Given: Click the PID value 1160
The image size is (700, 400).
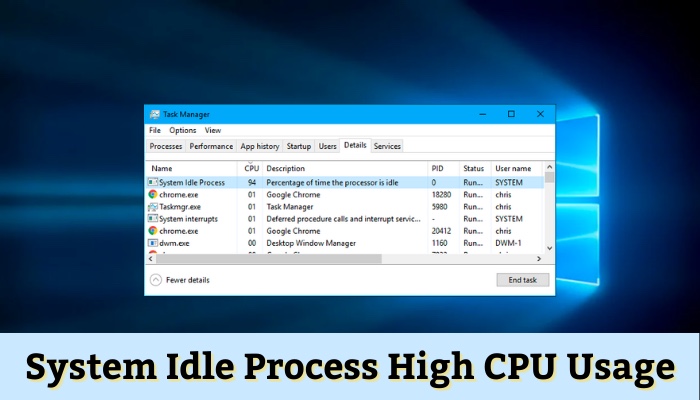Looking at the screenshot, I should click(439, 243).
